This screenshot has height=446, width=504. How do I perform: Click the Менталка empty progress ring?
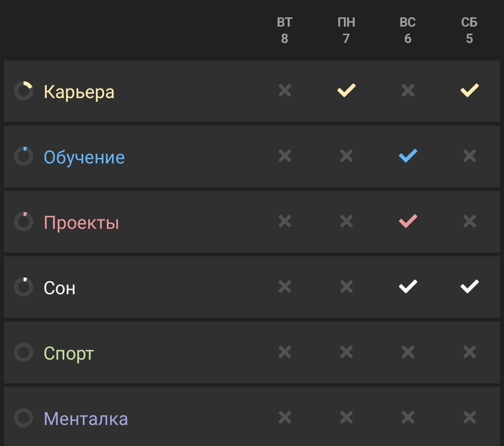23,418
